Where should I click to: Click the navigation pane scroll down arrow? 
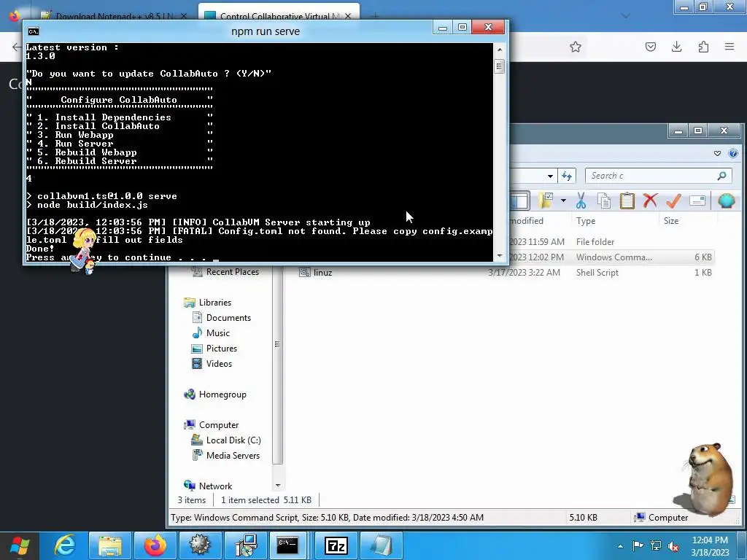click(x=278, y=486)
